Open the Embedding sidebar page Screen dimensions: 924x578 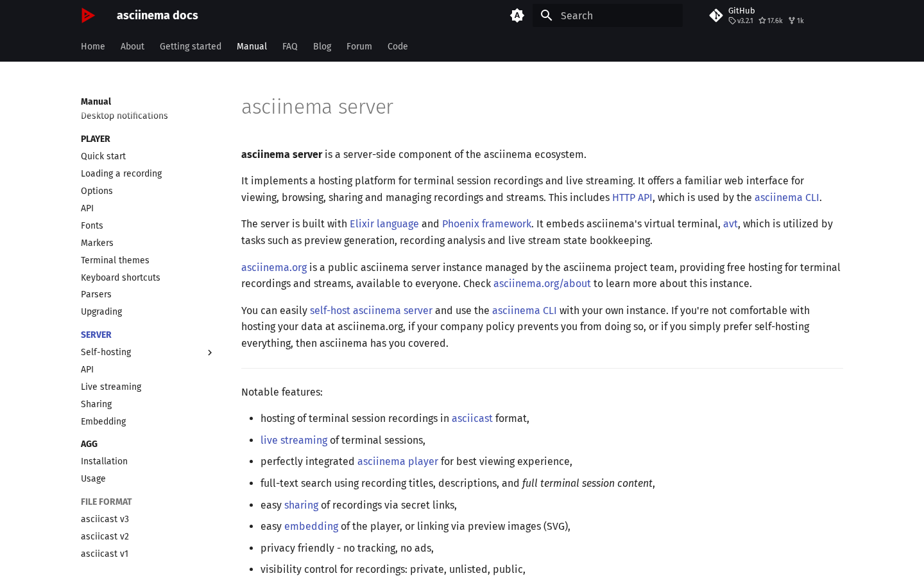point(103,421)
